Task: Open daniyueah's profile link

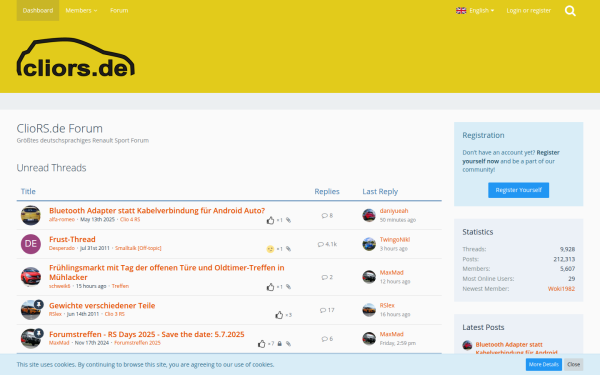Action: (394, 211)
